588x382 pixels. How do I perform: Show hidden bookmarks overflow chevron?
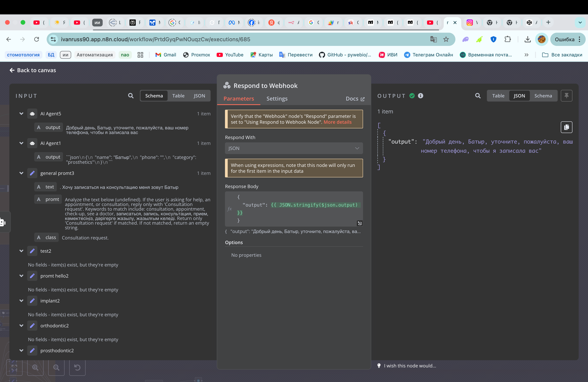[x=527, y=55]
